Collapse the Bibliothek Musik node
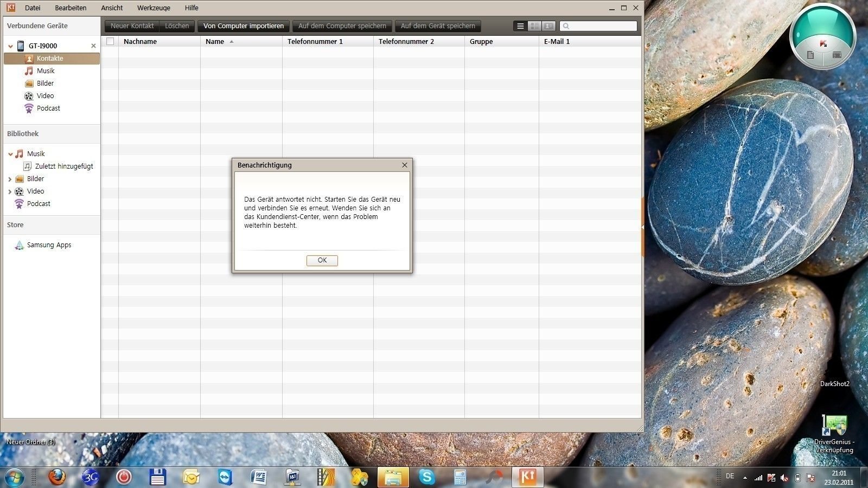868x488 pixels. tap(10, 154)
